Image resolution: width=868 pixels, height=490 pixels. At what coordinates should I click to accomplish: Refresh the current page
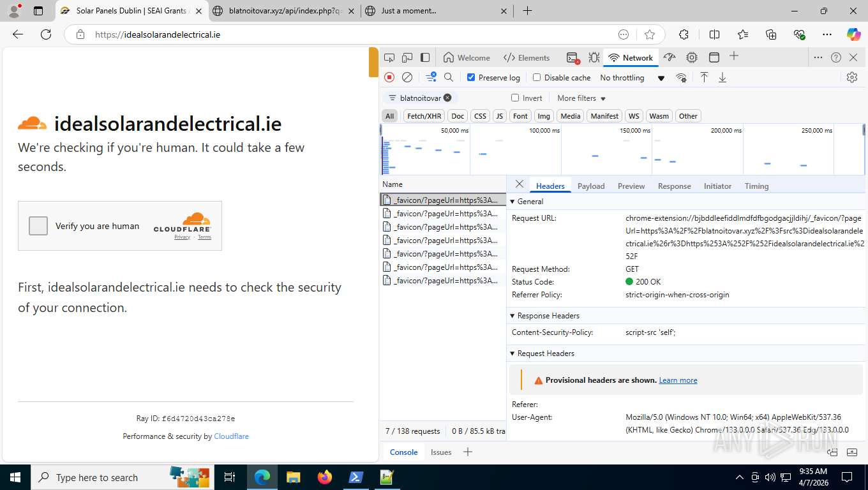(x=46, y=34)
